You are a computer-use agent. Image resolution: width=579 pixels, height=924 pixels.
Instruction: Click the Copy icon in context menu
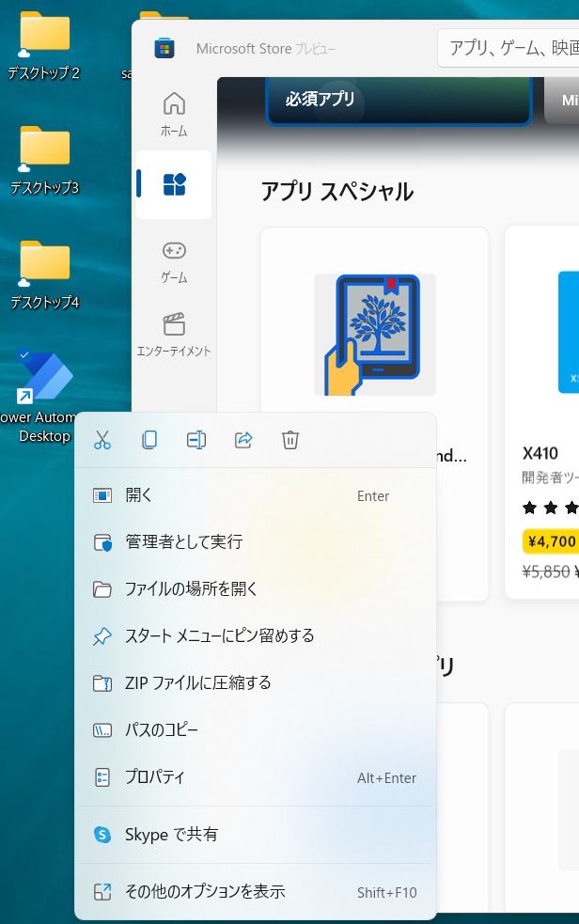[149, 440]
